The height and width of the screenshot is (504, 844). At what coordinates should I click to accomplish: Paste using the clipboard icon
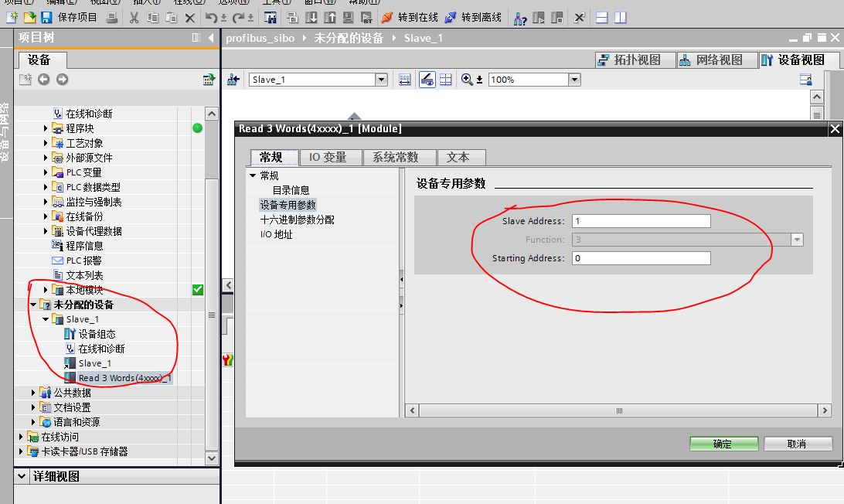pos(171,18)
